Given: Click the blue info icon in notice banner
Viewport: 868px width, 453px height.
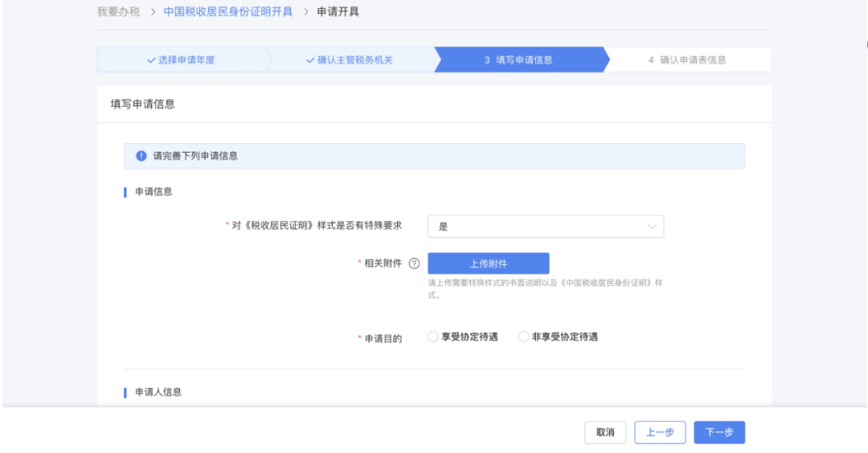Looking at the screenshot, I should tap(141, 156).
